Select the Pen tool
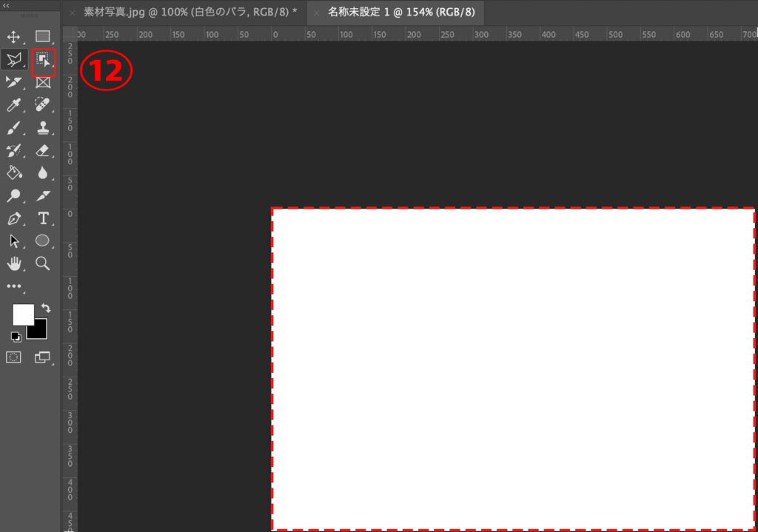Viewport: 758px width, 532px height. pyautogui.click(x=13, y=218)
